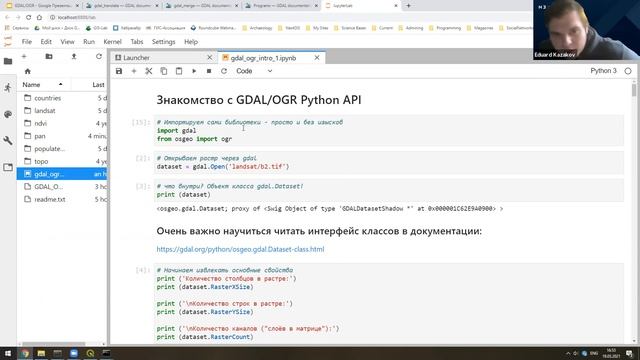Viewport: 640px width, 360px height.
Task: Interrupt the kernel with stop icon
Action: [x=209, y=71]
